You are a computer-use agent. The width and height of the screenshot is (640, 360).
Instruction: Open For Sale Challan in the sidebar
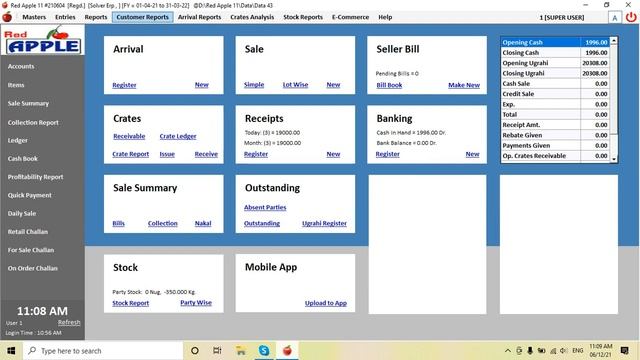click(x=31, y=250)
